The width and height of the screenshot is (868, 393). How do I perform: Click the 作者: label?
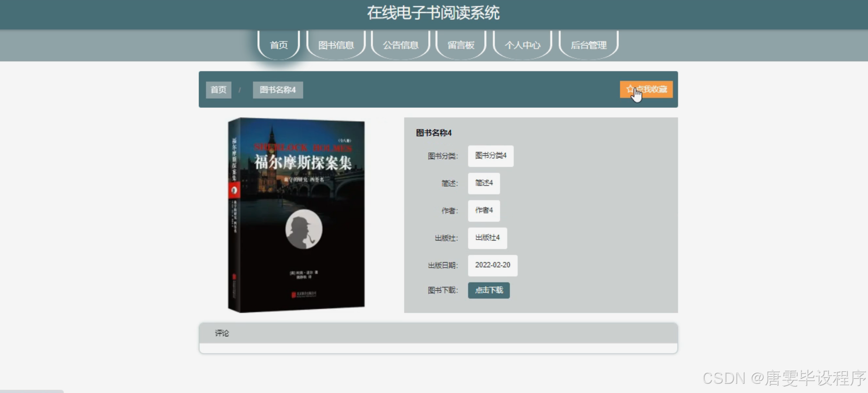tap(450, 211)
